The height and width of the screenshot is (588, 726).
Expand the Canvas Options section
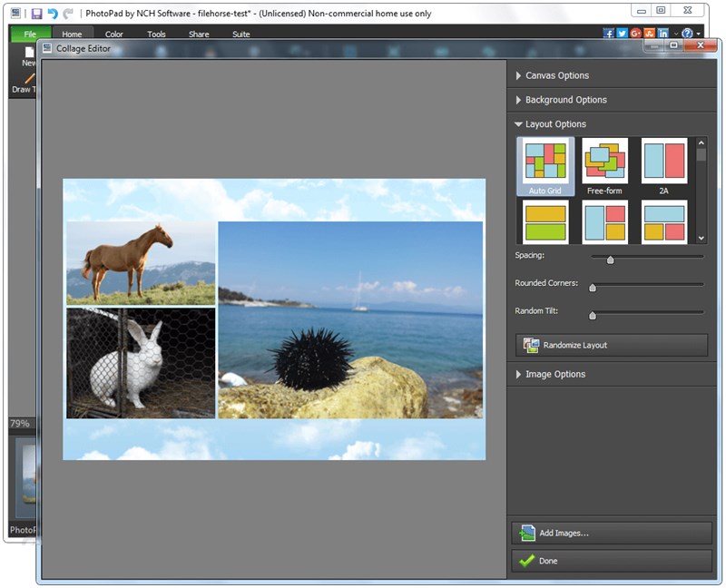(x=556, y=75)
